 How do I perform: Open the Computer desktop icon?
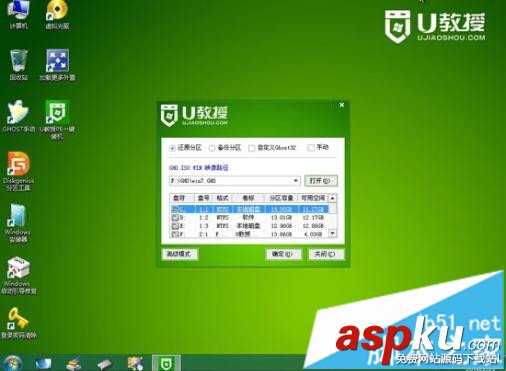pyautogui.click(x=18, y=15)
